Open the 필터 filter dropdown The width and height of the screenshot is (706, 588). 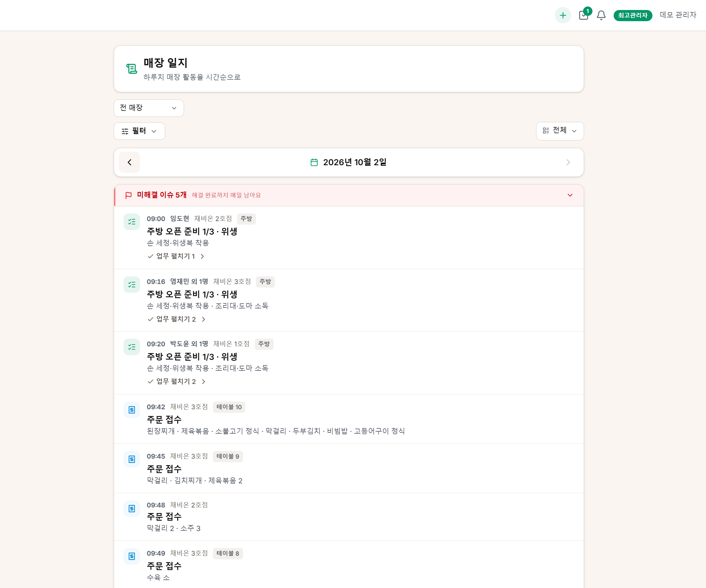[139, 131]
